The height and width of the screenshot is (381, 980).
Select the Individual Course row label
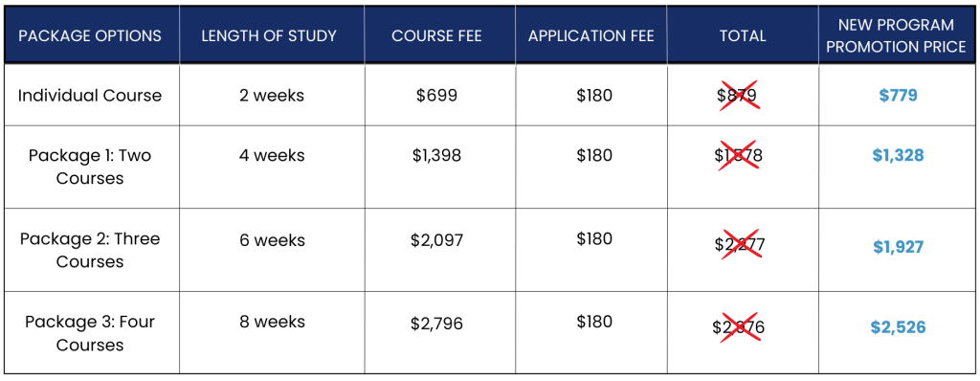90,96
